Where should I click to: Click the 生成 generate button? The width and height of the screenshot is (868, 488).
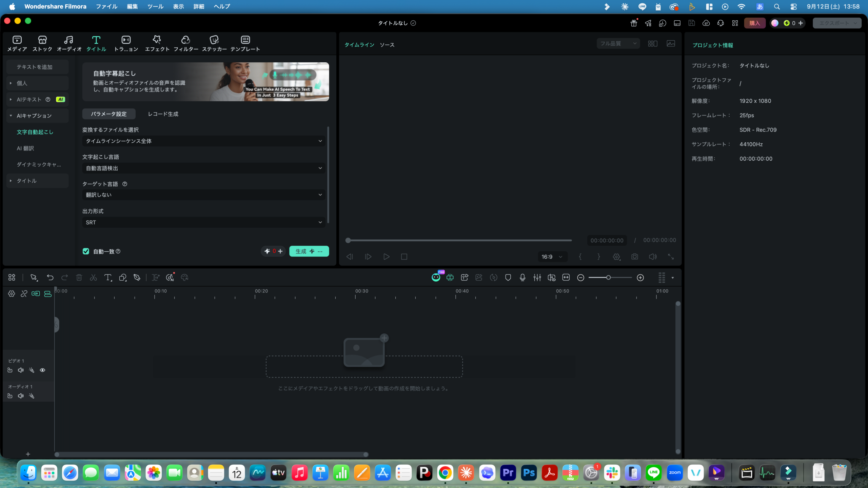[x=309, y=251]
